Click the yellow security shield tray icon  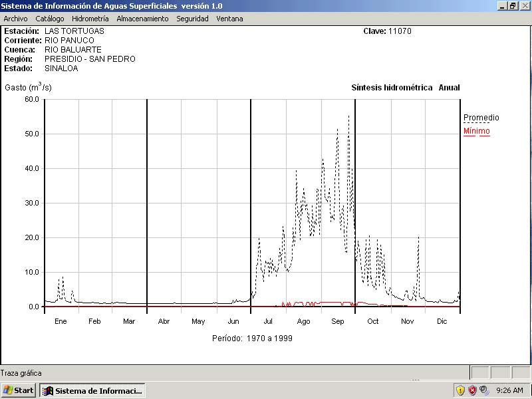[x=460, y=390]
